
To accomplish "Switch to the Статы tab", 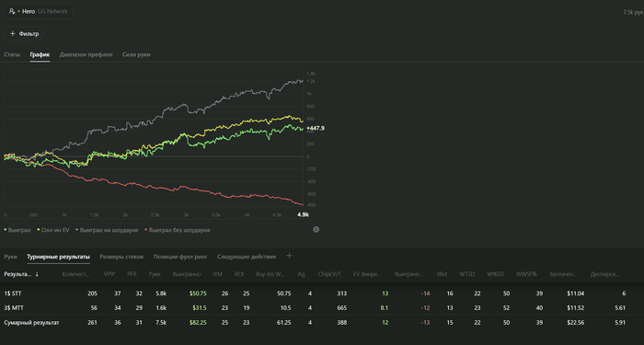I will [12, 54].
